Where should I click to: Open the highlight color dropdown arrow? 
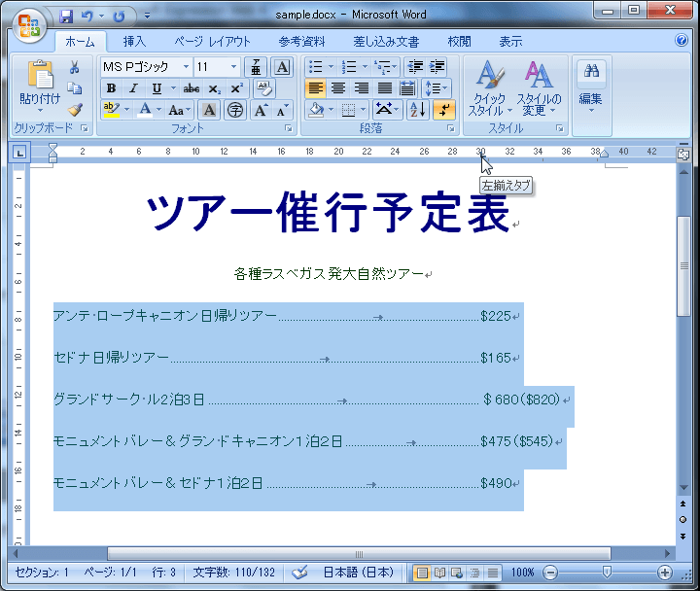pyautogui.click(x=127, y=110)
